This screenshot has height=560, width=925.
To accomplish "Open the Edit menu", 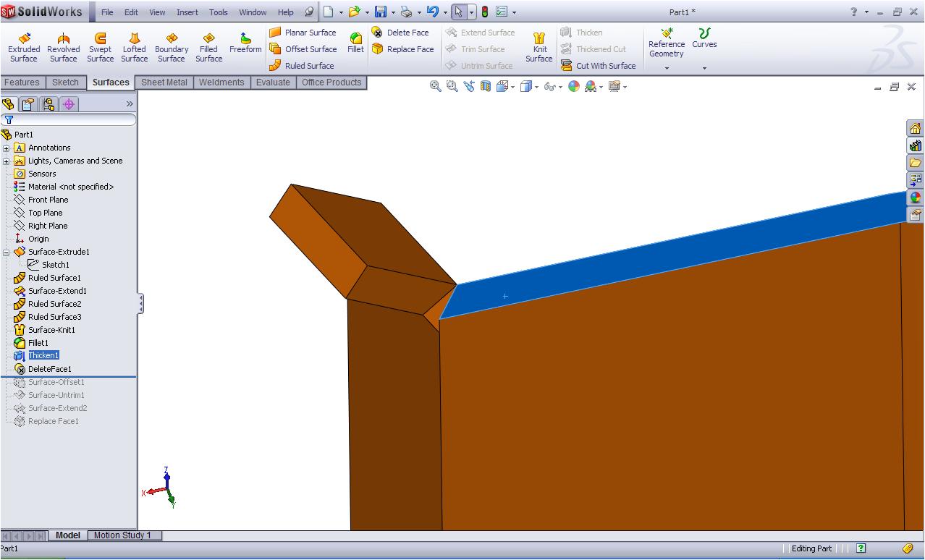I will 131,12.
